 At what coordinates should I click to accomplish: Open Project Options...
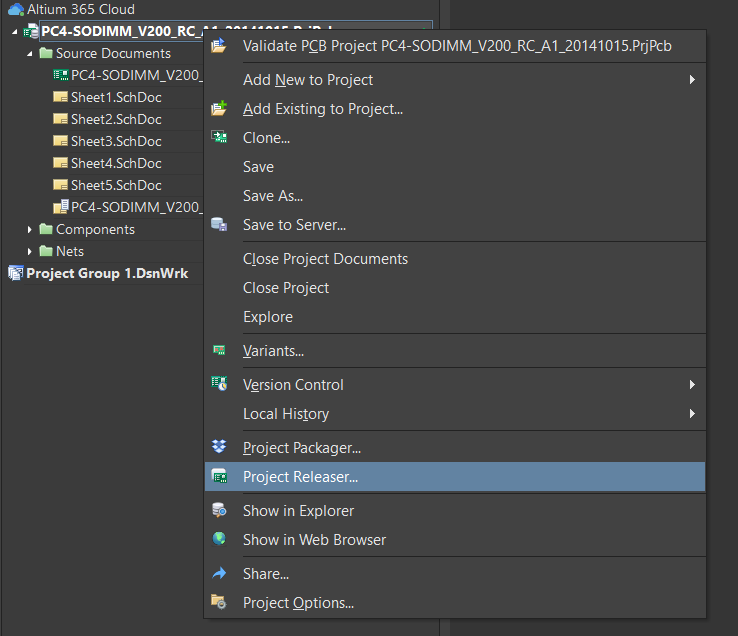[455, 603]
